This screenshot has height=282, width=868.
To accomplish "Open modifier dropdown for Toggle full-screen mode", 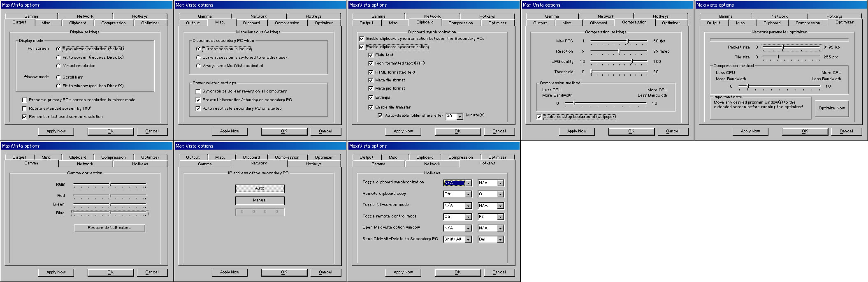I will (x=468, y=206).
